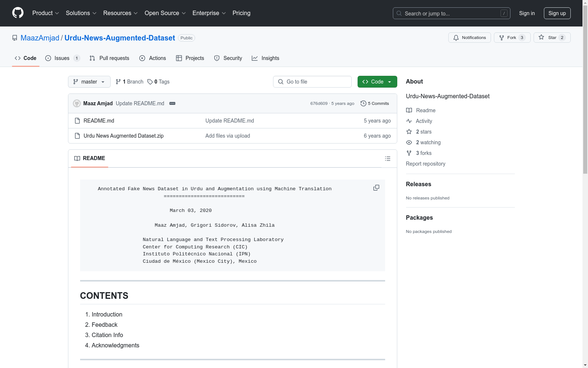Click the Notifications bell button
The height and width of the screenshot is (368, 588).
tap(469, 38)
